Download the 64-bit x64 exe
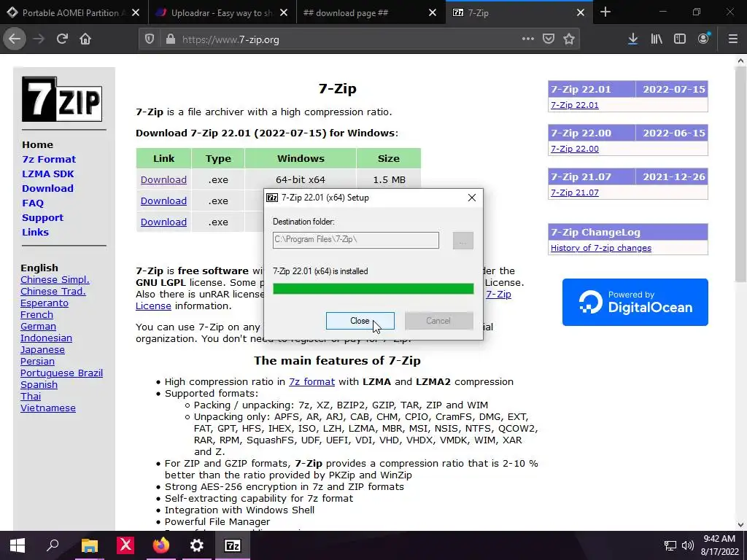Screen dimensions: 747x560 point(163,179)
